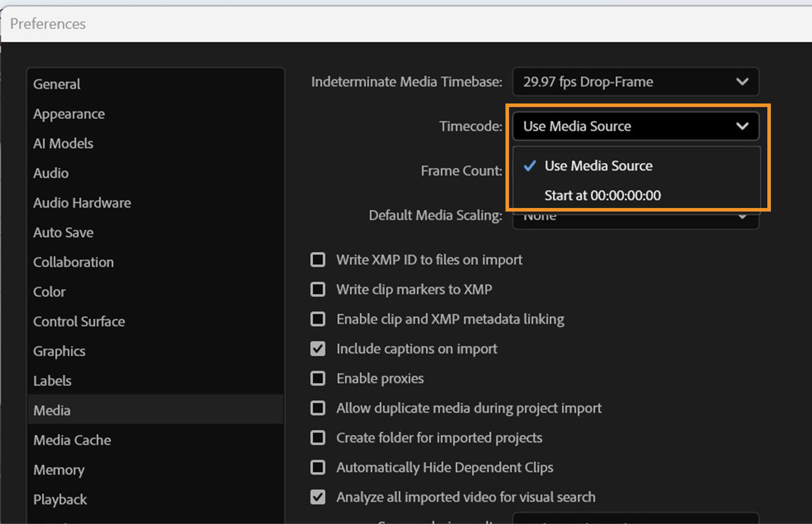Screen dimensions: 812x524
Task: Choose 'Use Media Source' from the open dropdown
Action: click(598, 165)
